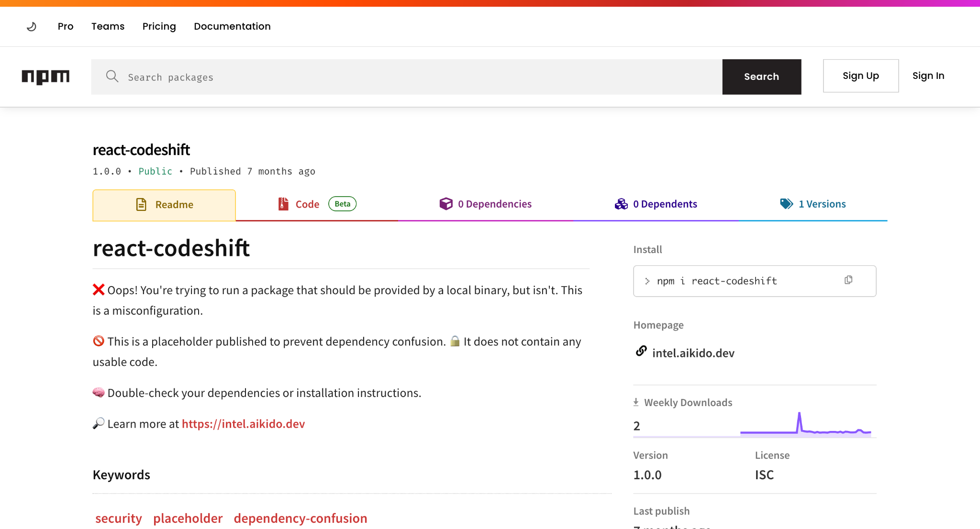Click the Sign Up button
The width and height of the screenshot is (980, 529).
[x=860, y=76]
